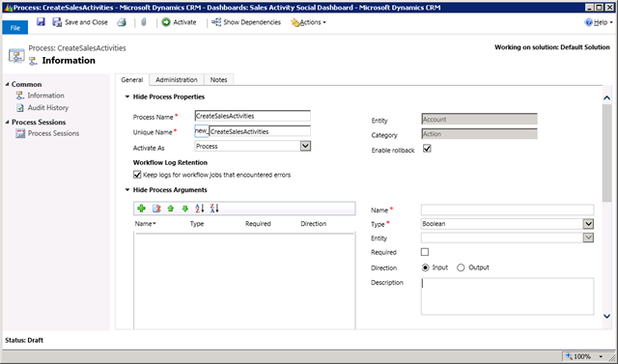Click the process entity icon in header
Image resolution: width=618 pixels, height=364 pixels.
coord(16,56)
